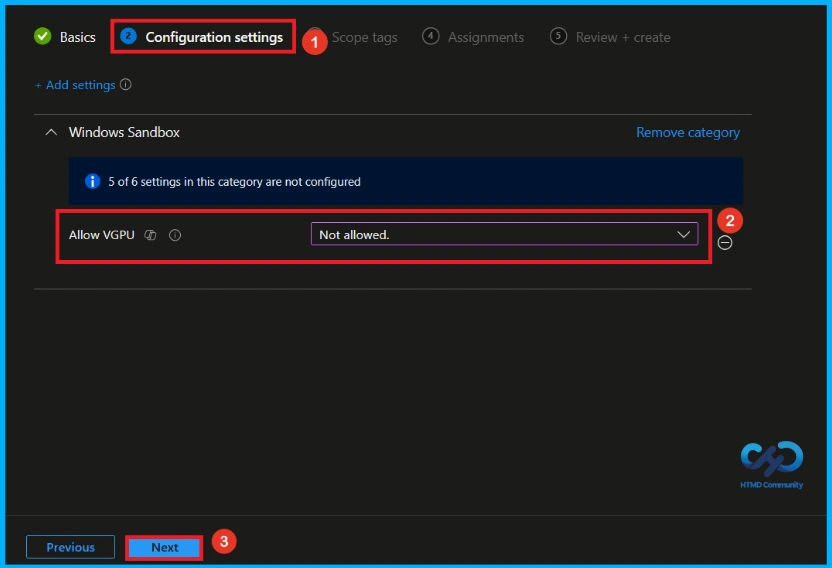Screen dimensions: 832x568
Task: Jump to the Assignments step
Action: [x=473, y=37]
